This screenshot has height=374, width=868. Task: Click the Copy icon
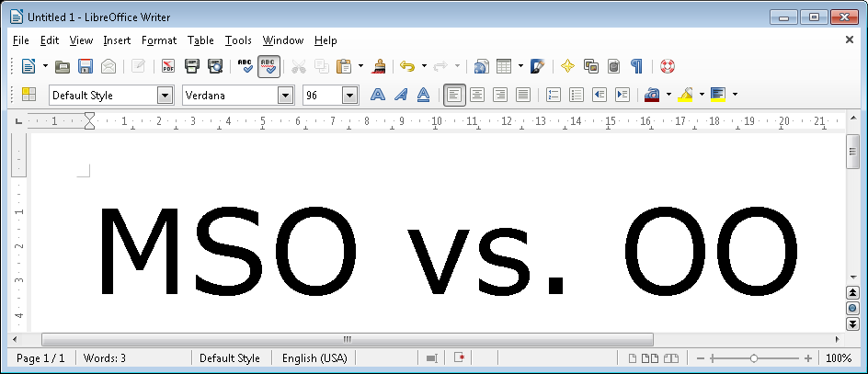[x=322, y=66]
